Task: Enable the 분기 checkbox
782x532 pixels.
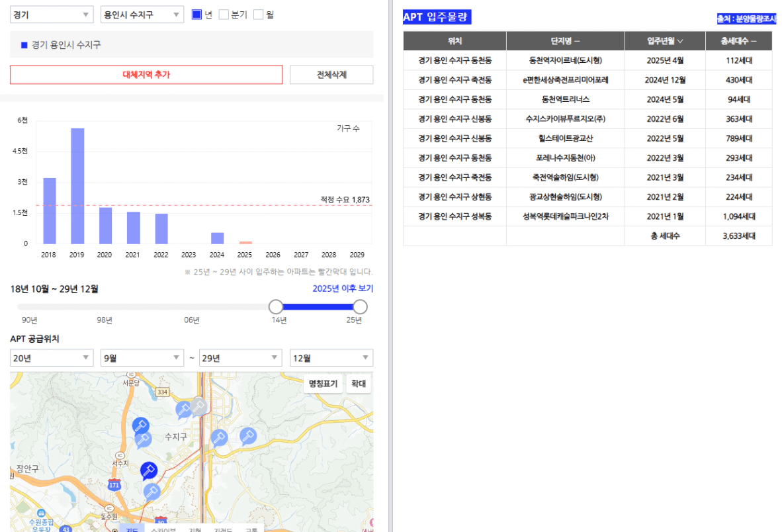Action: (x=224, y=15)
